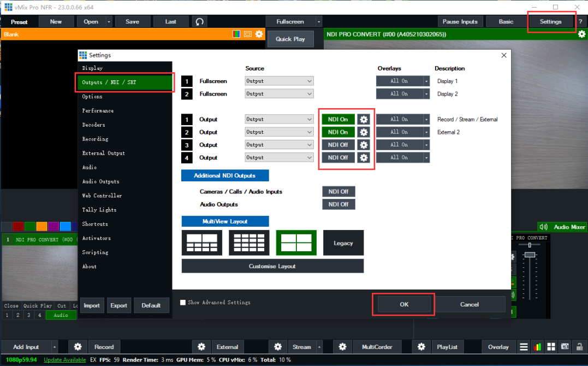
Task: Click the NDI PRO CONVERT input thumbnail
Action: click(x=40, y=272)
